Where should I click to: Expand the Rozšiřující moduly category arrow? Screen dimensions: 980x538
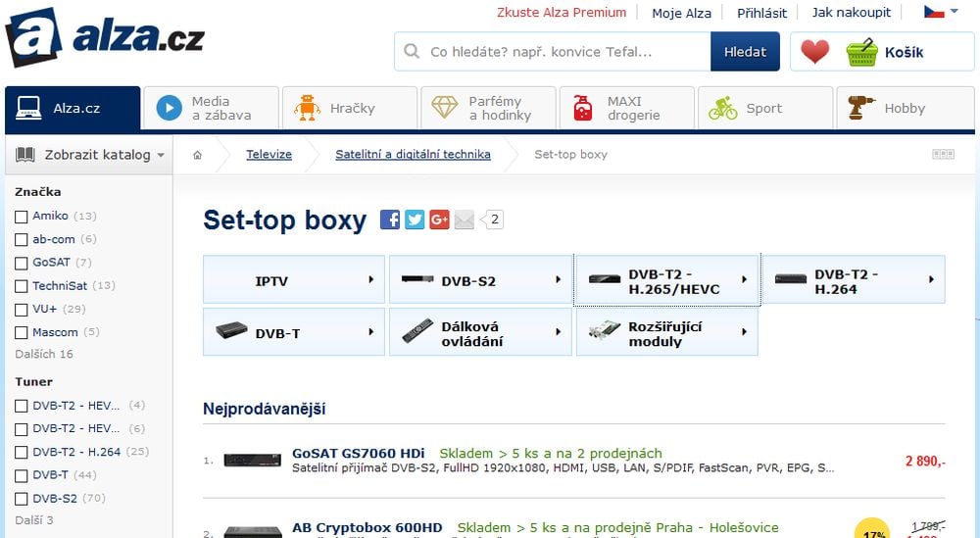pos(745,332)
